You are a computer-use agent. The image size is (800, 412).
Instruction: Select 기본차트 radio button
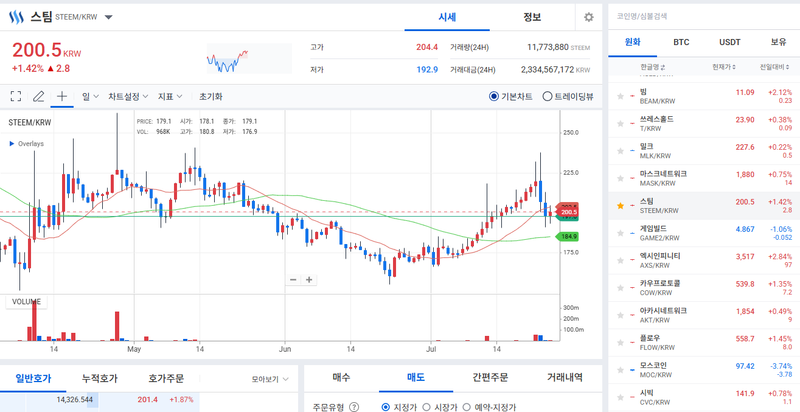(x=493, y=96)
